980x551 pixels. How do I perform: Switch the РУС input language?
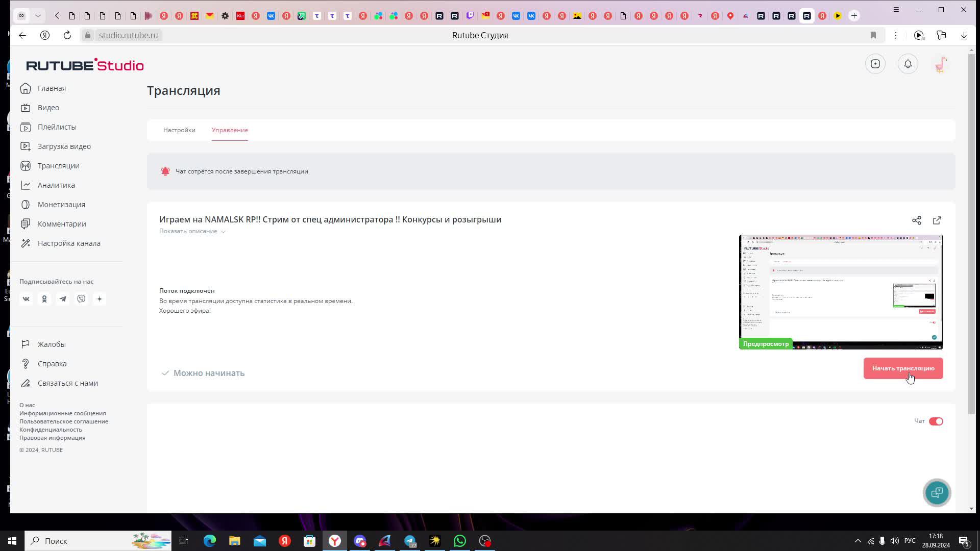tap(910, 541)
